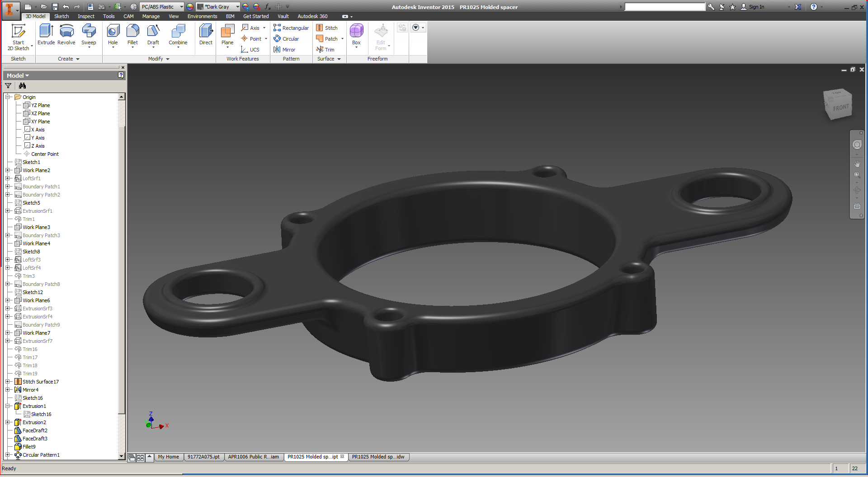Click the help search input field

(665, 7)
